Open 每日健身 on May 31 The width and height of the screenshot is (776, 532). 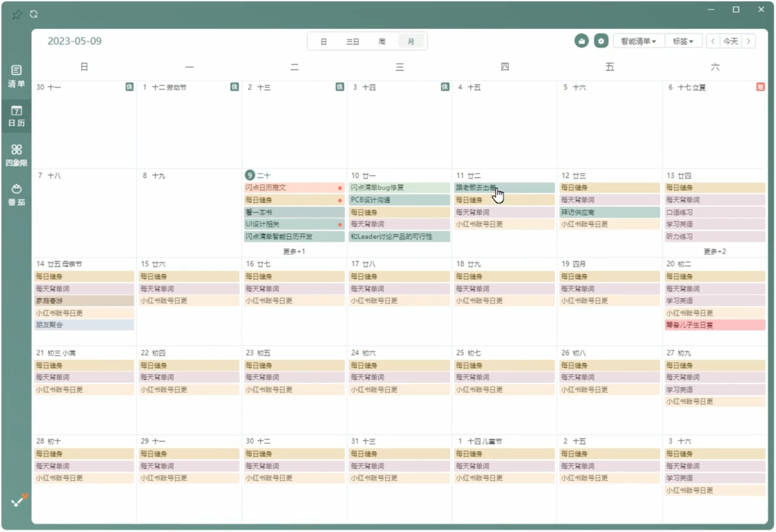coord(399,454)
